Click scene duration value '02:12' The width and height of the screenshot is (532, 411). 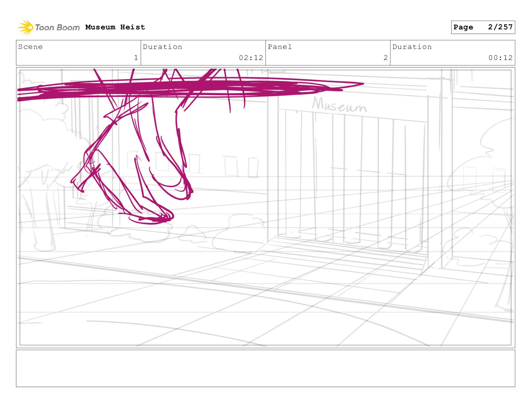[251, 58]
